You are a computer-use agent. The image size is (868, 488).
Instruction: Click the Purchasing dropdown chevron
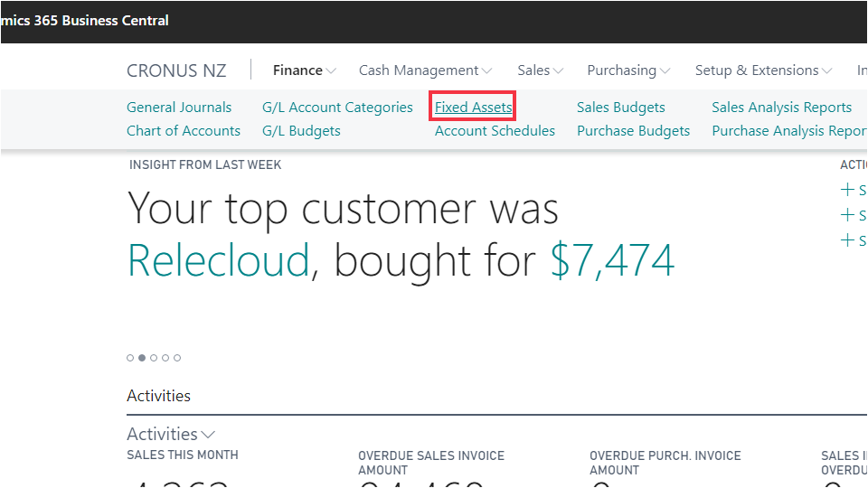pos(665,70)
